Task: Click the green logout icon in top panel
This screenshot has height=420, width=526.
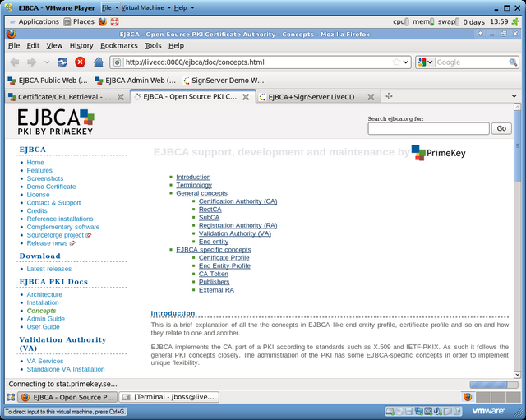Action: coord(515,22)
